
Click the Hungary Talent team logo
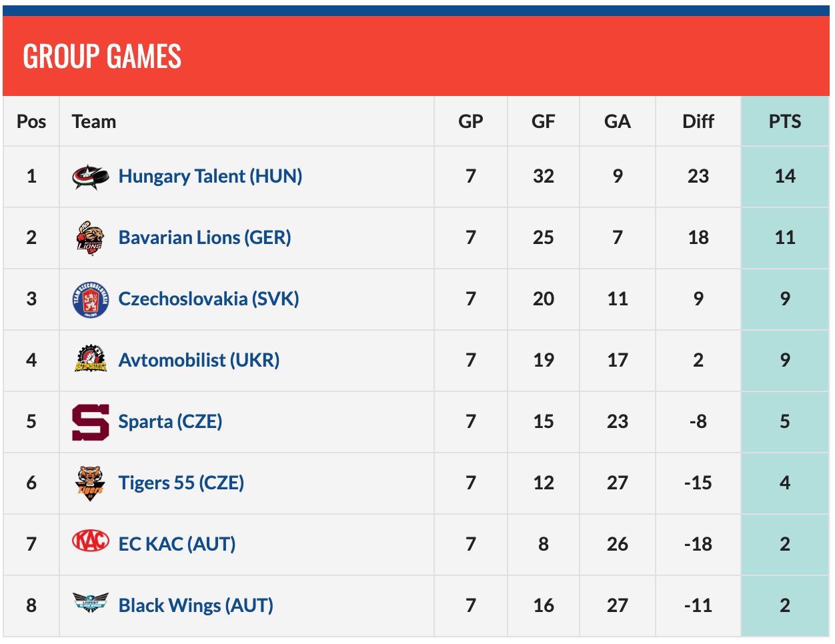click(x=90, y=177)
